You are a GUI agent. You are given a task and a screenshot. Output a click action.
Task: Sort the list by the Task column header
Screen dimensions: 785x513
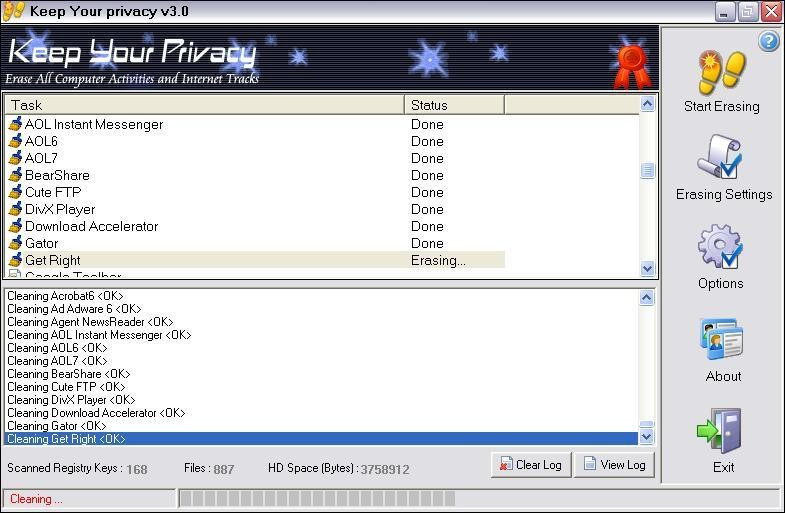pos(204,105)
